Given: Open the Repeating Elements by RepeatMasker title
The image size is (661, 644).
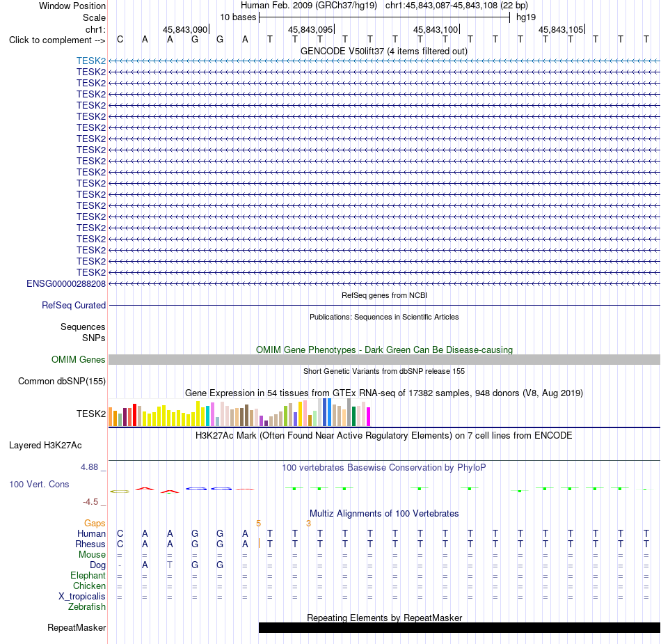Looking at the screenshot, I should (x=385, y=618).
